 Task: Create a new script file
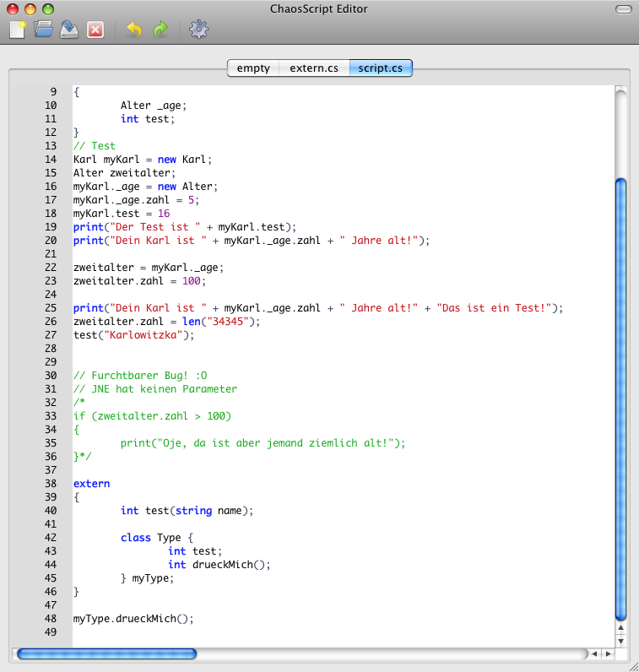point(17,30)
